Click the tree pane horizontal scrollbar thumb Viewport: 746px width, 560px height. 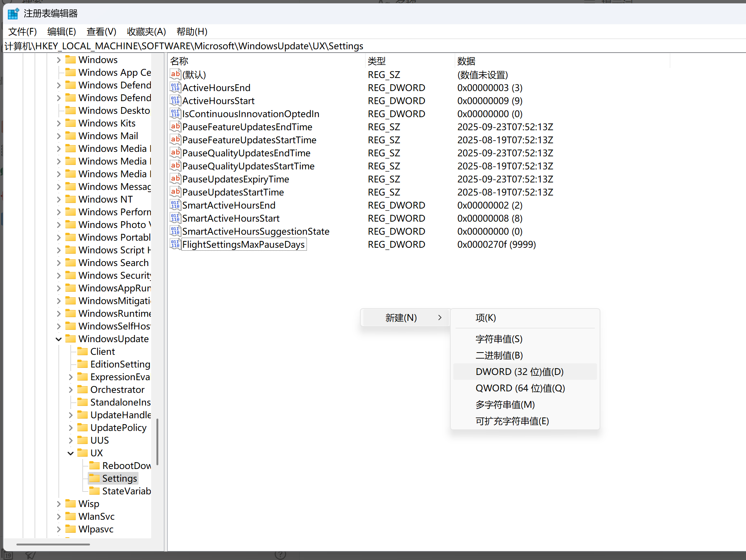(53, 544)
